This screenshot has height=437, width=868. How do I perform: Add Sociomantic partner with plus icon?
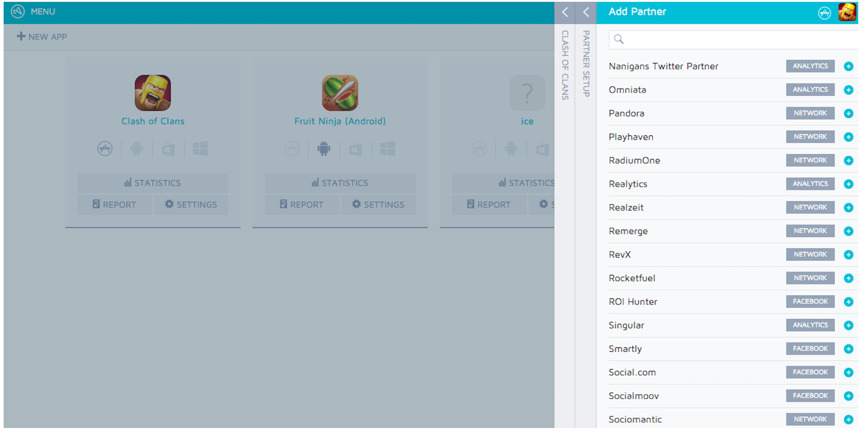point(848,419)
